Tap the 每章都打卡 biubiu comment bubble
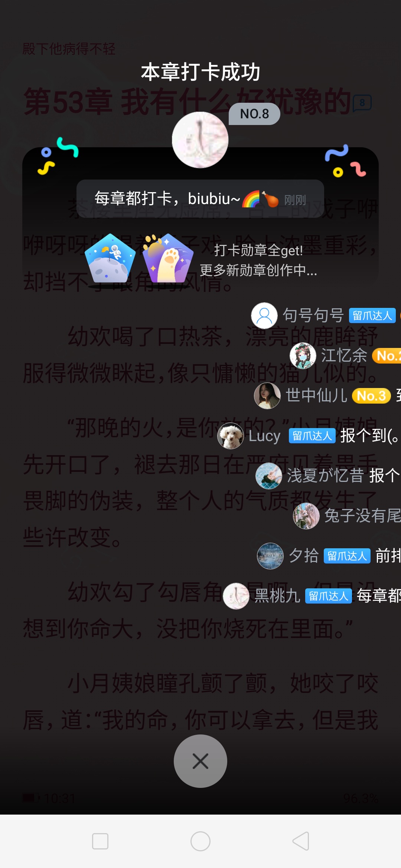The width and height of the screenshot is (401, 868). point(200,199)
